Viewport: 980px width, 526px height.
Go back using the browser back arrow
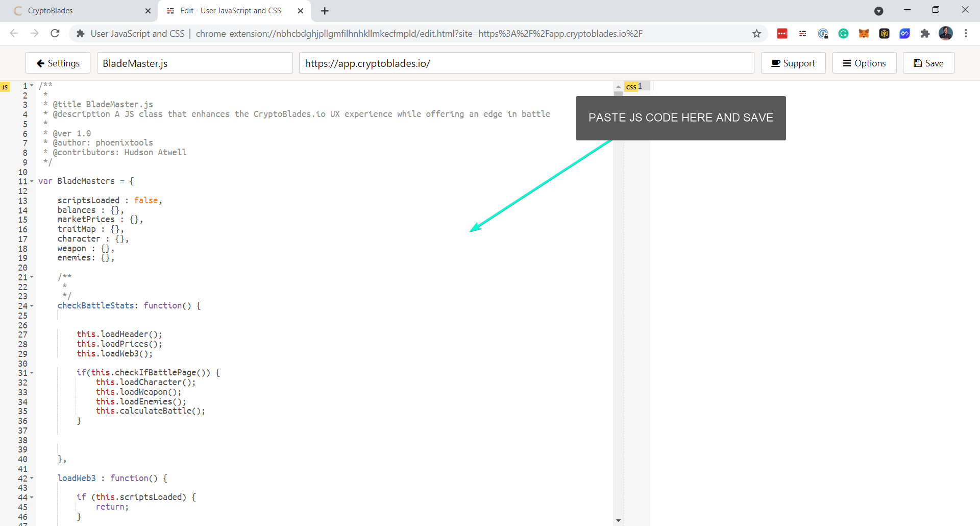click(14, 34)
